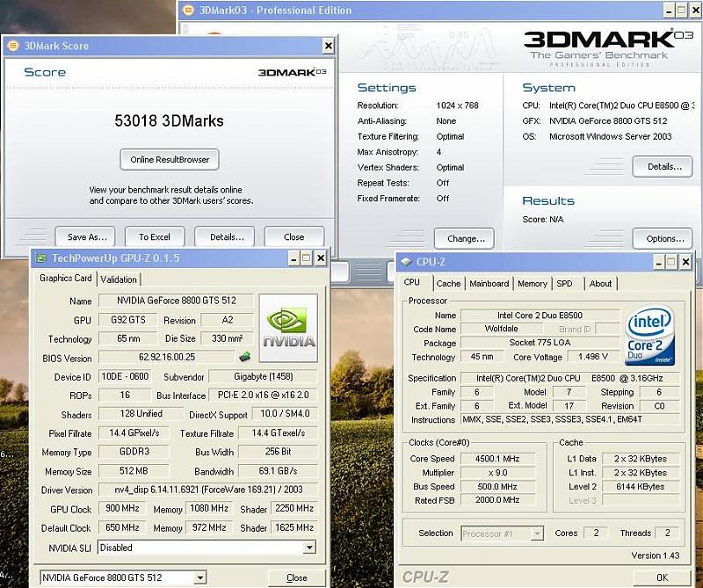Open the About tab in CPU-Z
The image size is (703, 588).
[x=600, y=284]
